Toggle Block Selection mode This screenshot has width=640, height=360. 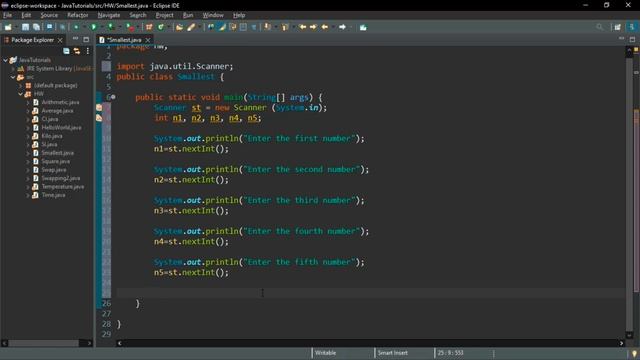pos(243,27)
